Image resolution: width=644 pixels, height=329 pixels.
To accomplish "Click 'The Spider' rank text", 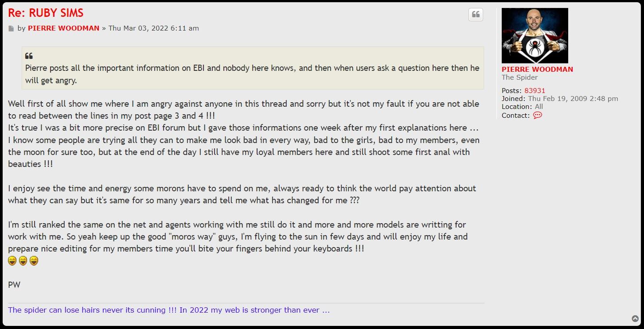I will (519, 77).
